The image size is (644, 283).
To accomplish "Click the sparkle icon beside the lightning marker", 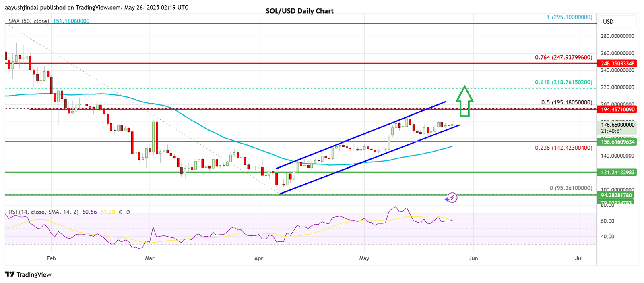I will click(x=447, y=199).
